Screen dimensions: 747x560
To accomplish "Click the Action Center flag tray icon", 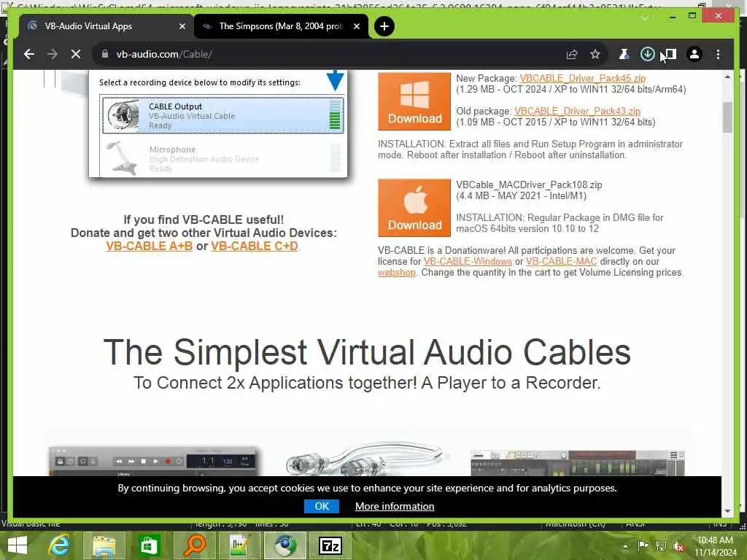I will pos(643,545).
